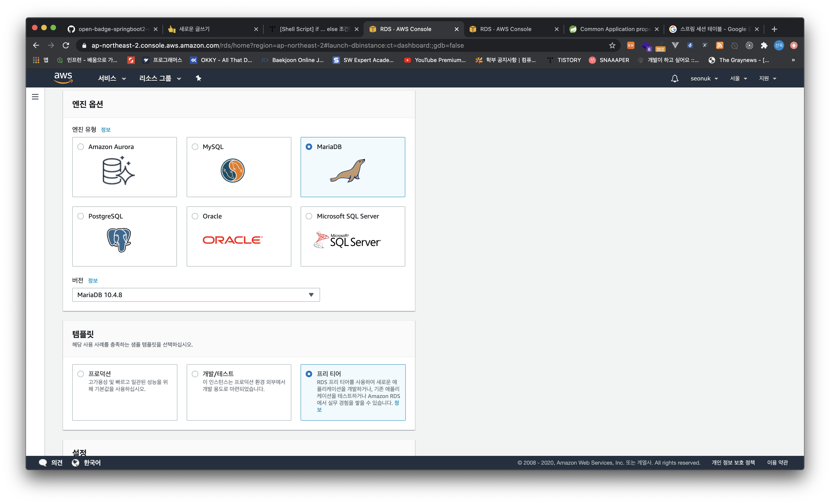Select the MySQL engine radio button

195,147
